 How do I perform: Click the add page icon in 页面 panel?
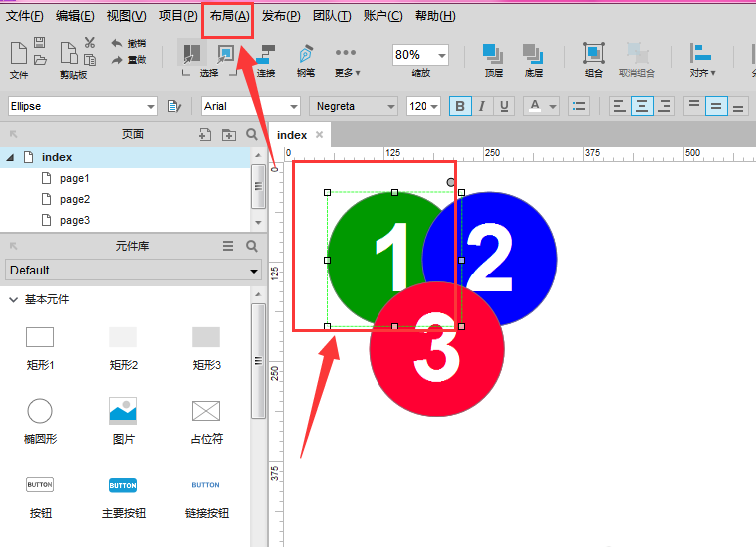click(x=205, y=134)
